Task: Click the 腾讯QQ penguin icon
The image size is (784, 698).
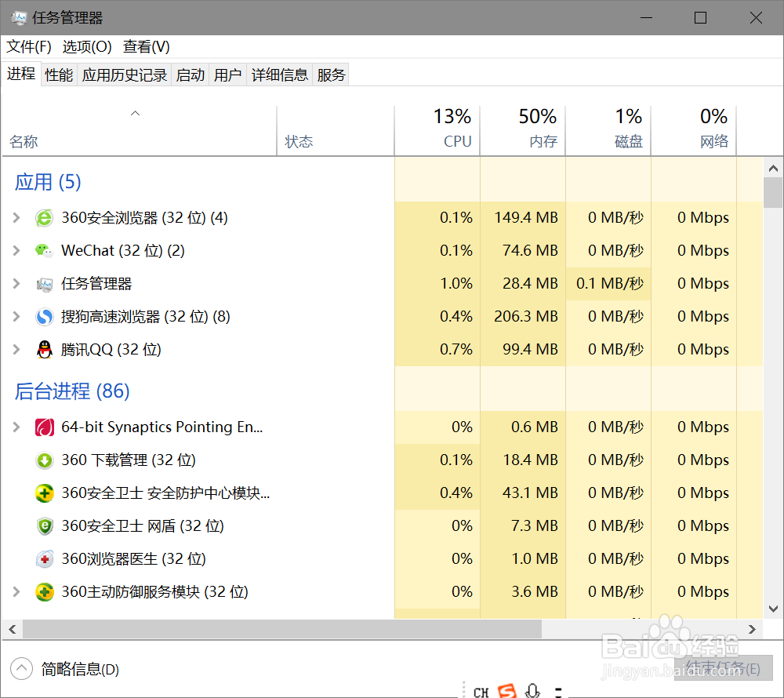Action: coord(44,350)
